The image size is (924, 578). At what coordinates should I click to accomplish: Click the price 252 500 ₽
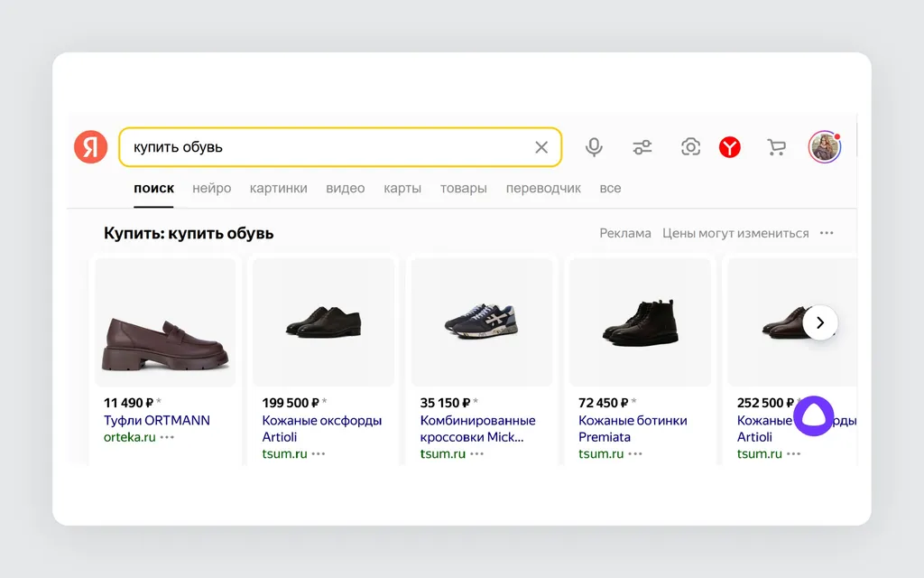click(x=765, y=403)
